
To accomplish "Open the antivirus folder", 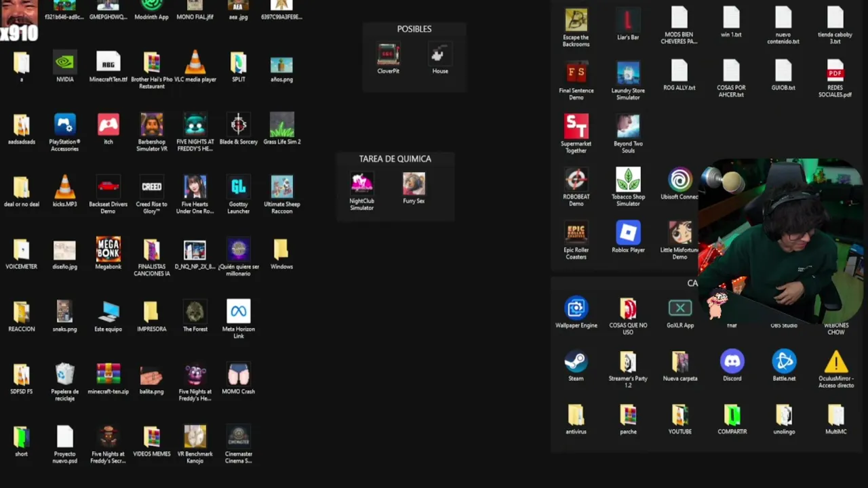I will tap(576, 414).
